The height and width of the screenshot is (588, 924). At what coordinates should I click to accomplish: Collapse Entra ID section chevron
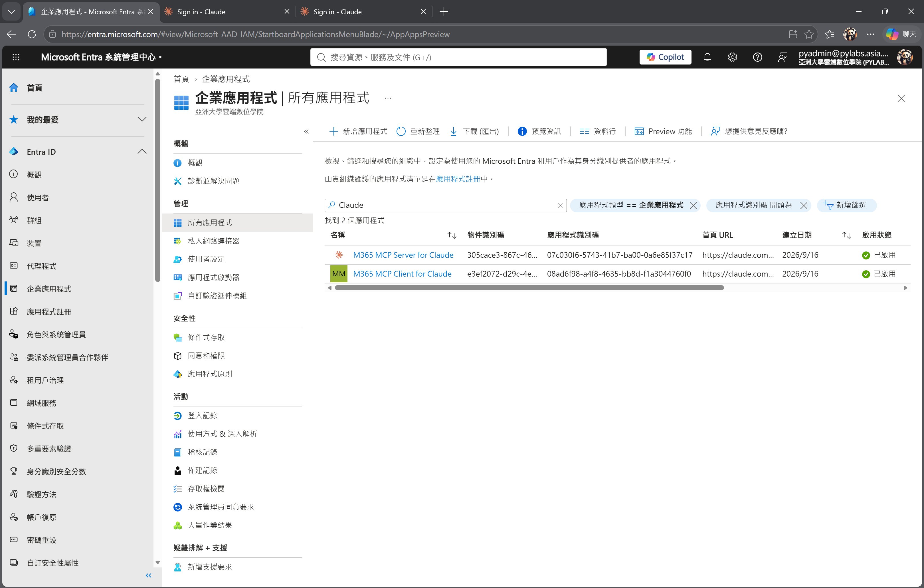(x=141, y=152)
